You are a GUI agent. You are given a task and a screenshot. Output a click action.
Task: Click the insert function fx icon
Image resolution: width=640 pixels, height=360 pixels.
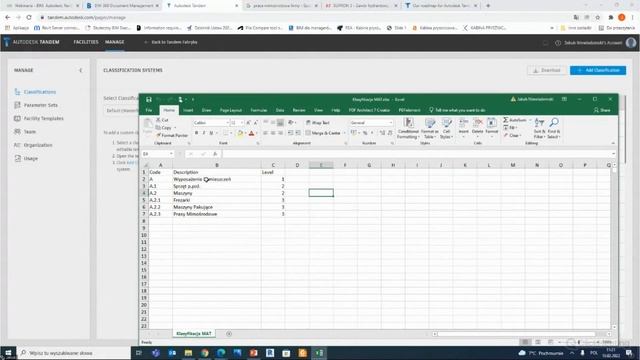(215, 154)
